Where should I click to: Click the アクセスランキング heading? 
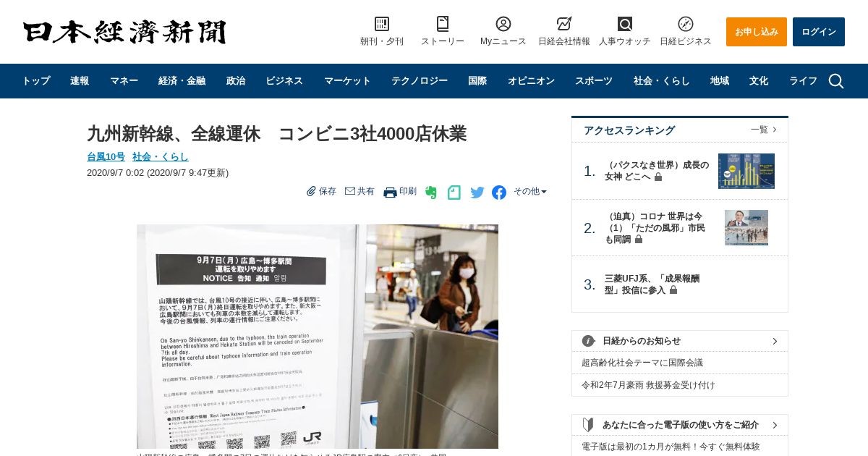629,130
